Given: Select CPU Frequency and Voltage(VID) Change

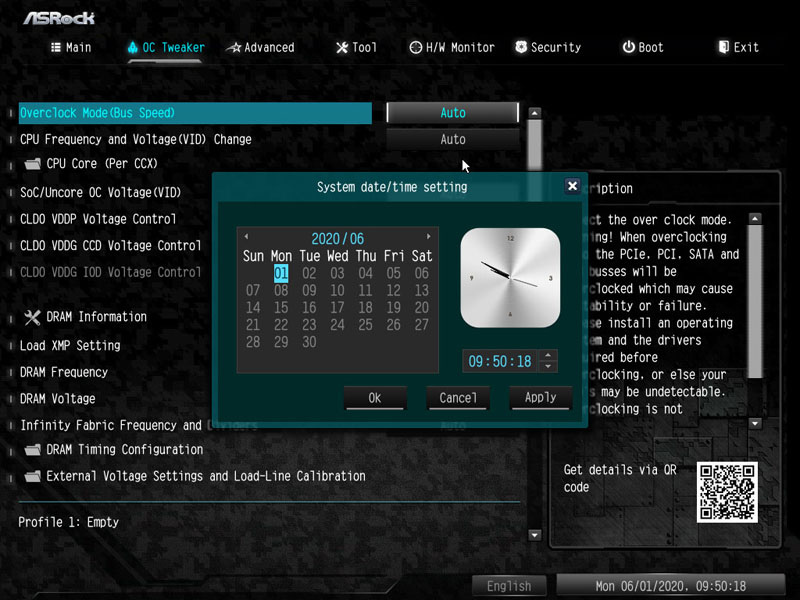Looking at the screenshot, I should 136,139.
